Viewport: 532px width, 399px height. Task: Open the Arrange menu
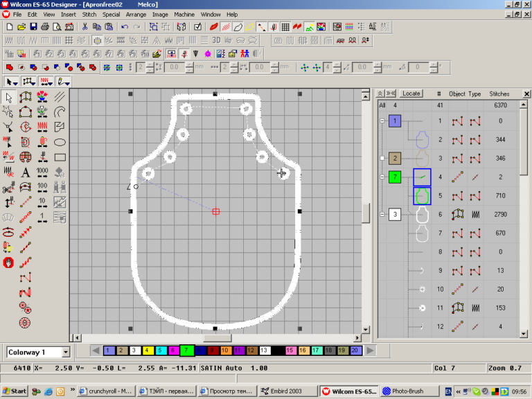pos(136,14)
